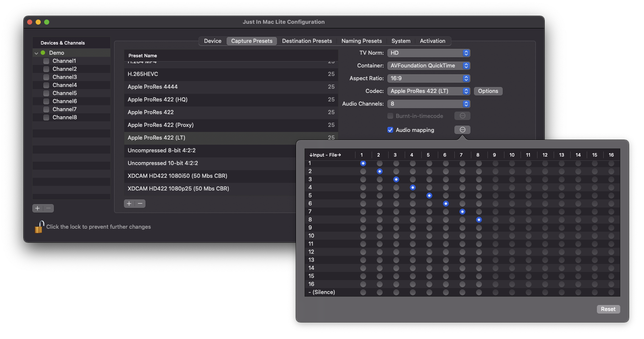The image size is (644, 339).
Task: Enable the Channel1 checkbox
Action: click(46, 61)
